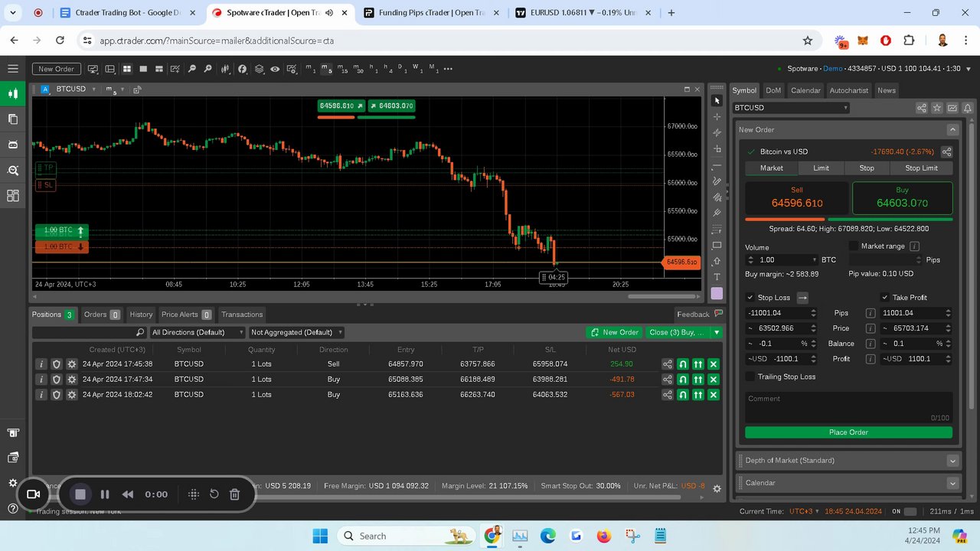Open the indicators f menu
Image resolution: width=980 pixels, height=551 pixels.
pyautogui.click(x=242, y=69)
